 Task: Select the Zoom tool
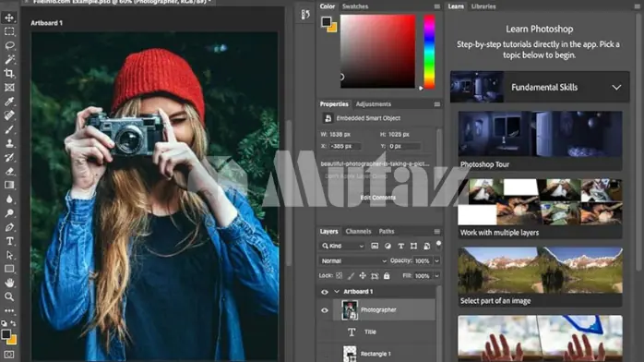[9, 296]
